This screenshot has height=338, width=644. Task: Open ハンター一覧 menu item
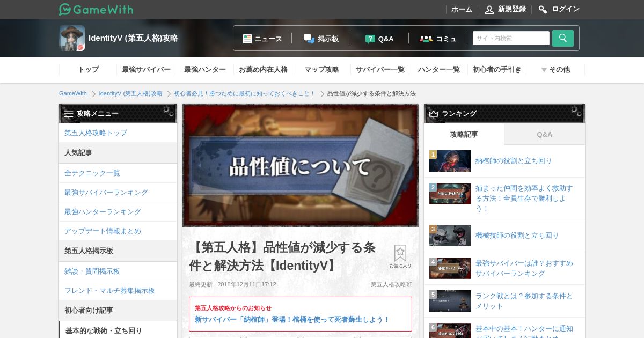click(438, 70)
